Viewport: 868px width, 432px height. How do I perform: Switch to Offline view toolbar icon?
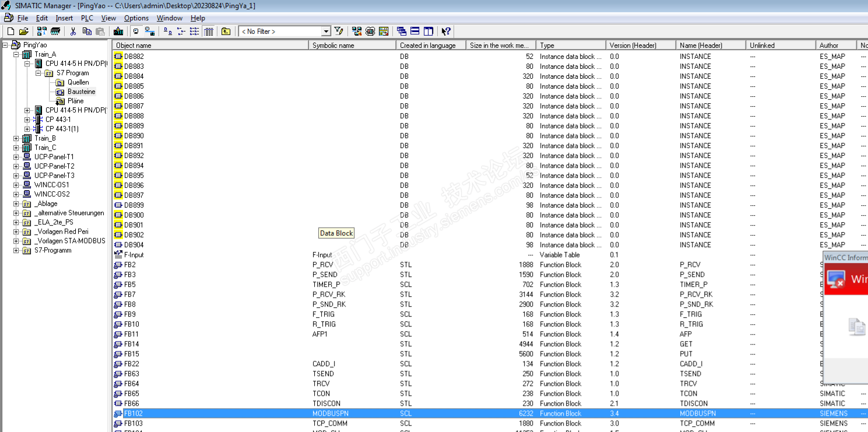click(x=136, y=31)
